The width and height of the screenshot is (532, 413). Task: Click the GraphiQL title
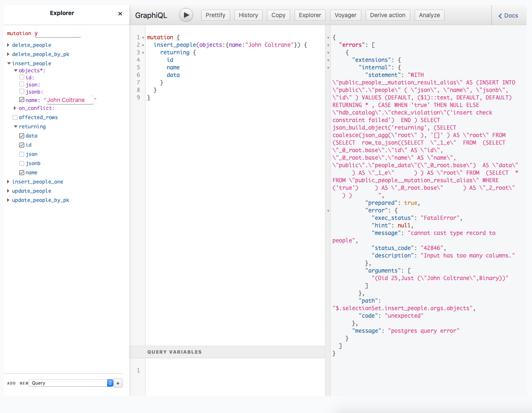[x=151, y=15]
